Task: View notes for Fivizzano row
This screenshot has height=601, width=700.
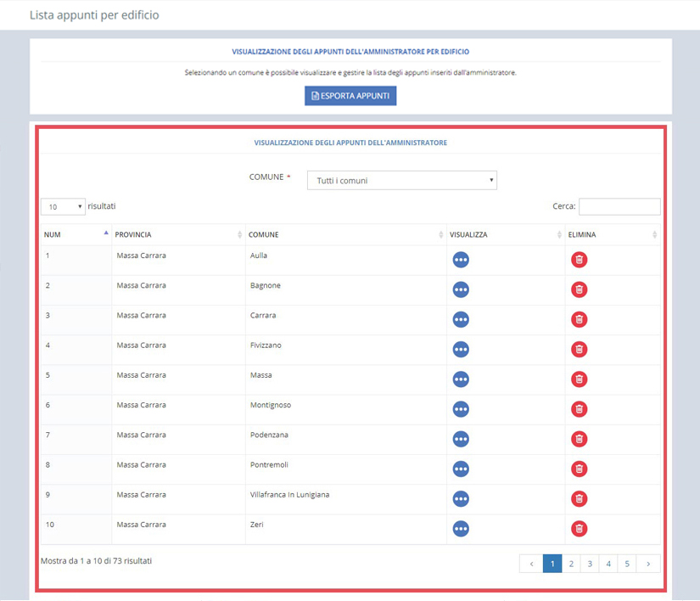Action: pos(461,350)
